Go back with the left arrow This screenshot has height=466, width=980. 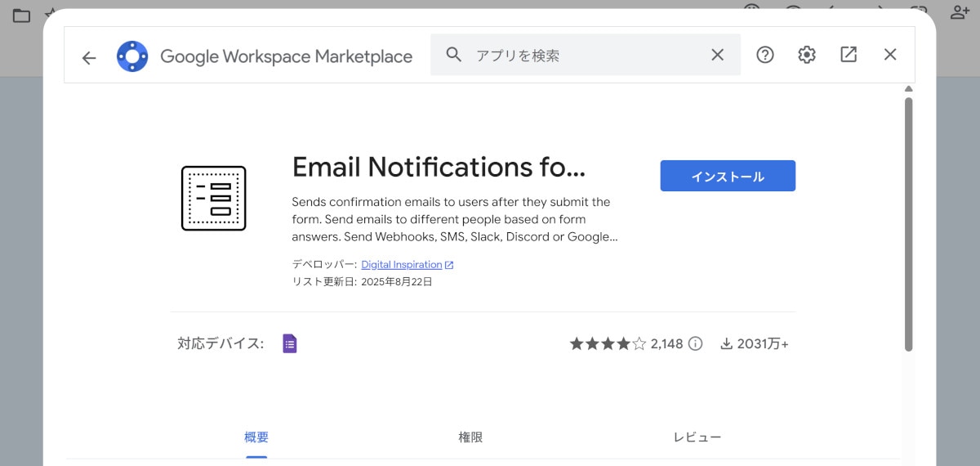click(89, 57)
